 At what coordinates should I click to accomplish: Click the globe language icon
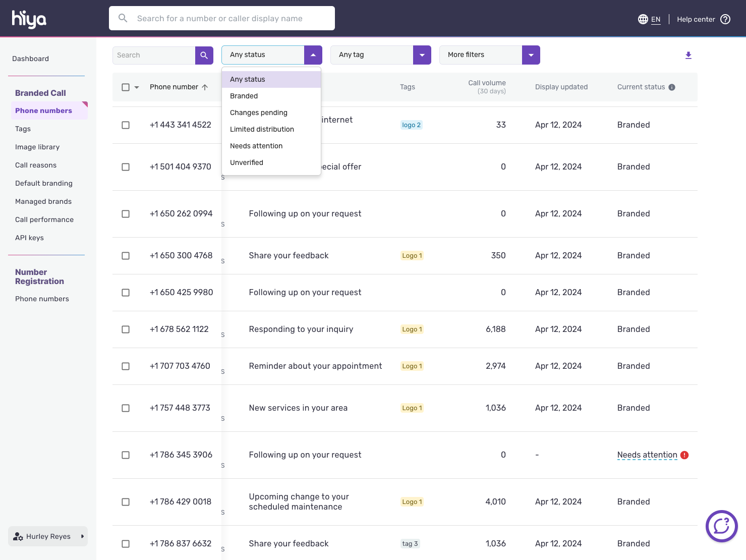(643, 19)
